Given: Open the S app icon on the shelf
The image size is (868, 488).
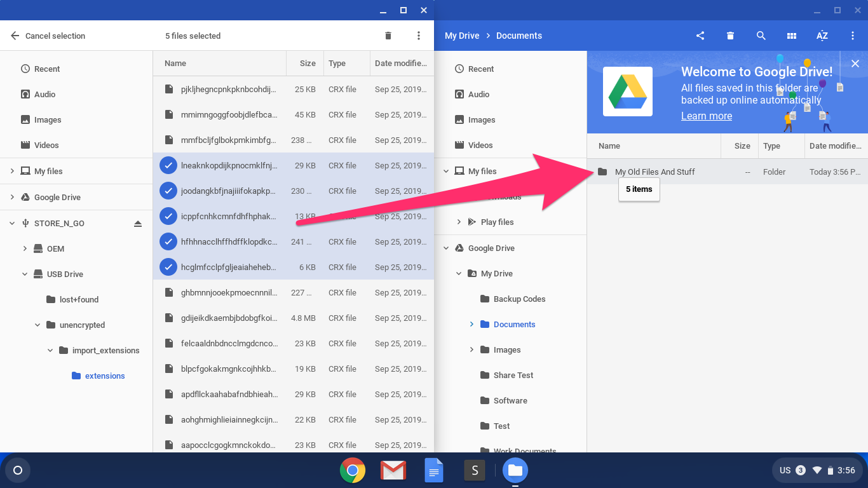Looking at the screenshot, I should coord(475,470).
